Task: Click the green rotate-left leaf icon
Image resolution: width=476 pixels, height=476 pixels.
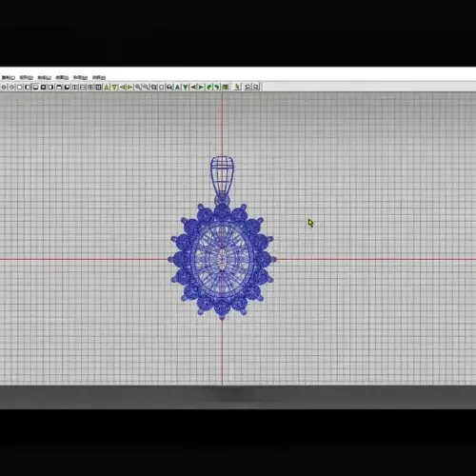Action: pyautogui.click(x=208, y=87)
